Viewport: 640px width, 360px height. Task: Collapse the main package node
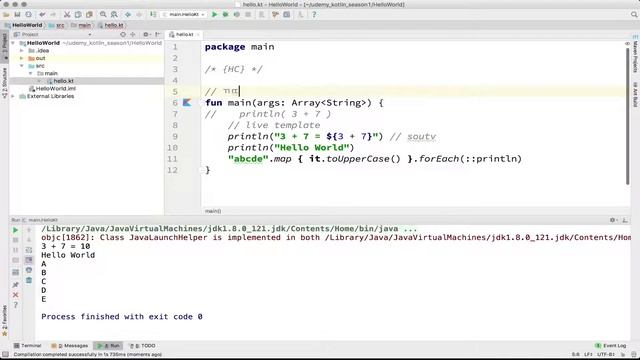click(31, 73)
